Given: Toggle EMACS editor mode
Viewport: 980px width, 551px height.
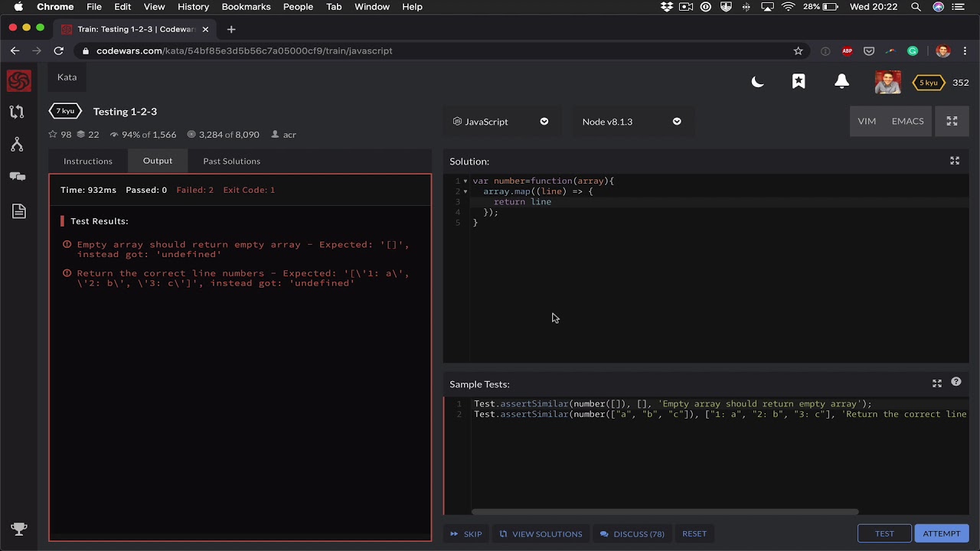Looking at the screenshot, I should point(907,121).
